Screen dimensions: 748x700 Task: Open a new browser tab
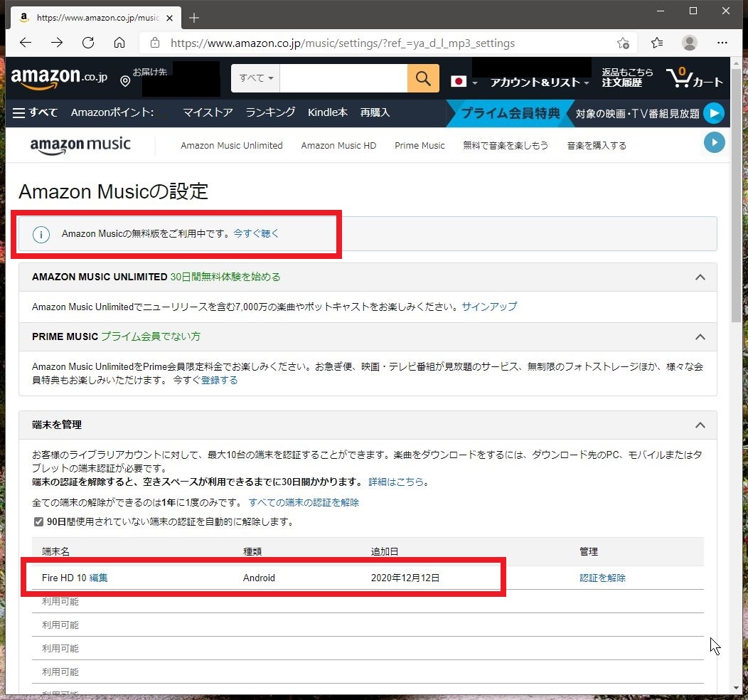193,18
